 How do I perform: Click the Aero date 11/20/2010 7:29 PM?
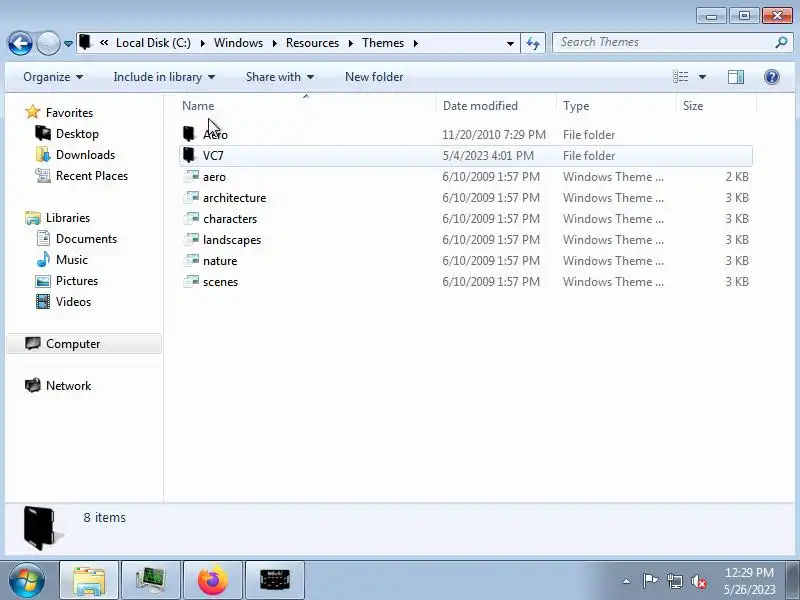pos(493,135)
